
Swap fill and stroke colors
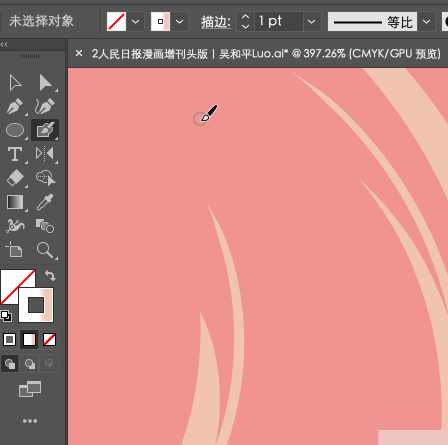pyautogui.click(x=50, y=276)
